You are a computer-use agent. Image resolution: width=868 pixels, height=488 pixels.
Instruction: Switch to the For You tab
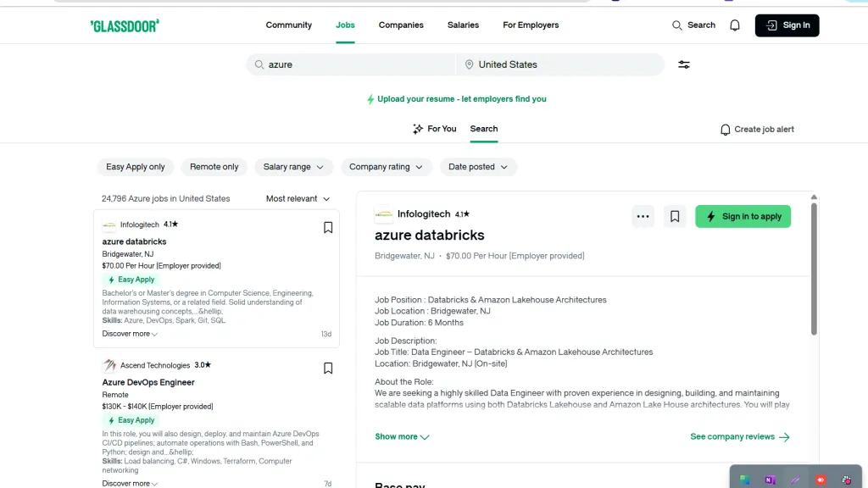point(435,129)
